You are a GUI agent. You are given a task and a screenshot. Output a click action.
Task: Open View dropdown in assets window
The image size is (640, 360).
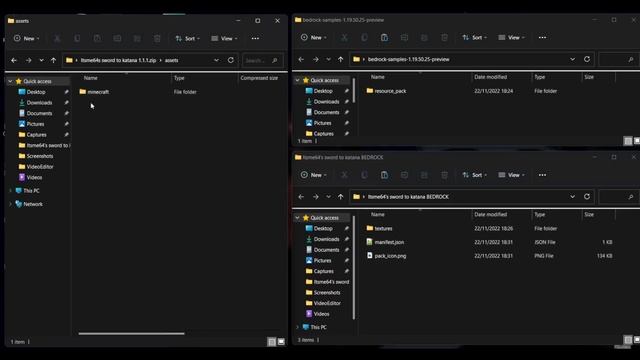[224, 38]
